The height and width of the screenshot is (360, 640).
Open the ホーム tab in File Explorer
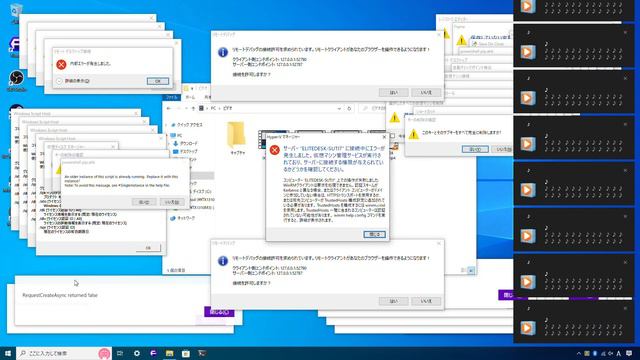[x=190, y=97]
